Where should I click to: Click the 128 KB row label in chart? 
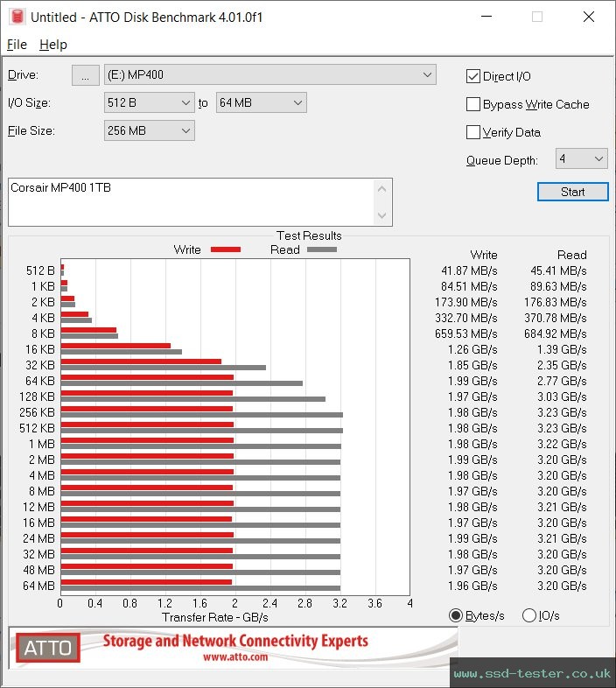37,397
